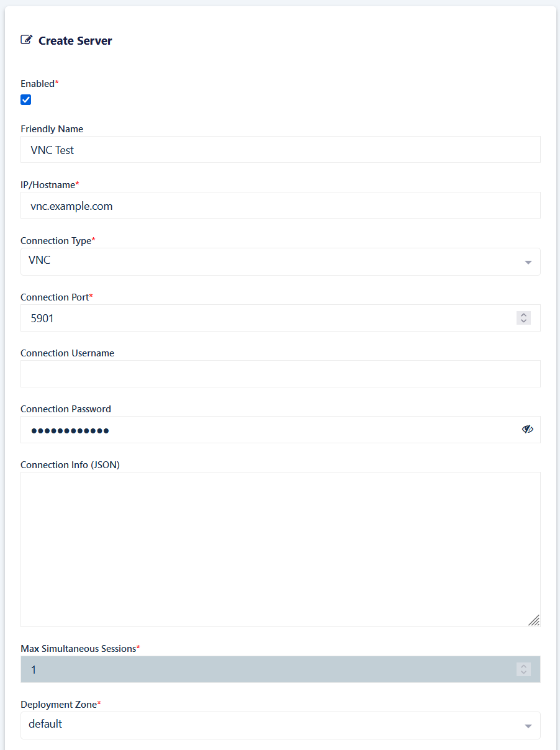Click the Create Server heading
Screen dimensions: 560x750
coord(75,41)
